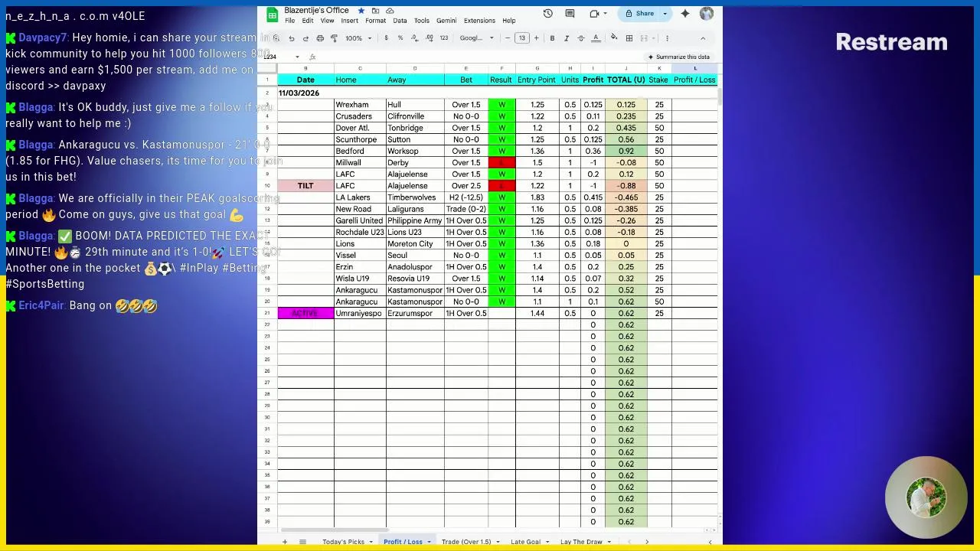
Task: Click Summarize this data
Action: click(x=678, y=57)
